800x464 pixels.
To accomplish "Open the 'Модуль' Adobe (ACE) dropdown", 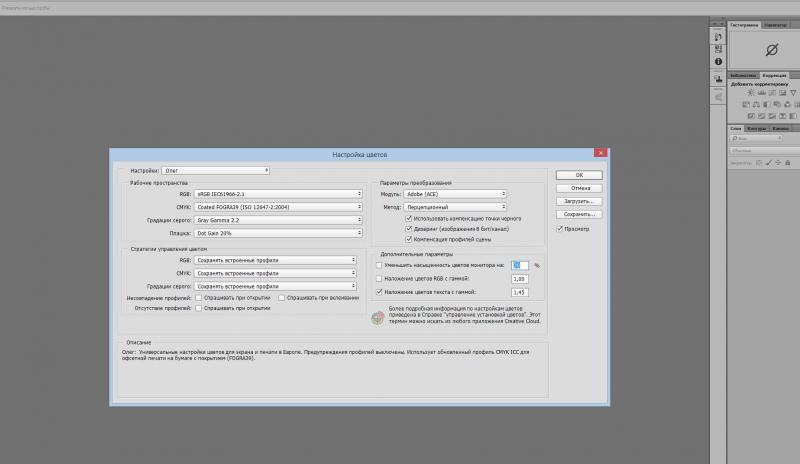I will point(455,194).
